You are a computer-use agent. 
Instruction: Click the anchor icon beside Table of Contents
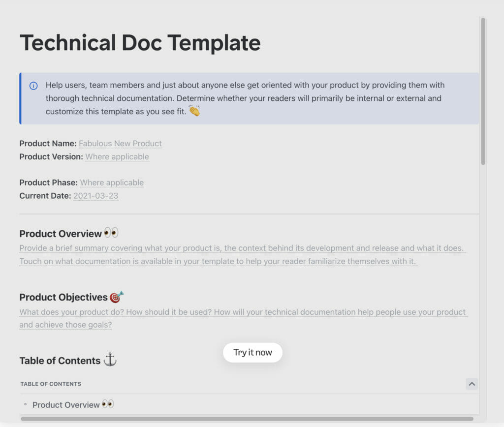click(109, 359)
